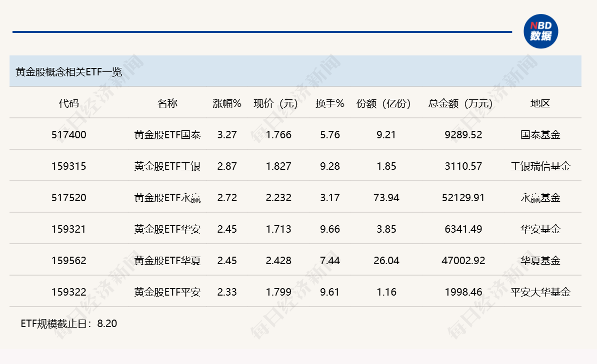Click the 总金额（万元）column header
This screenshot has height=364, width=597.
pos(460,103)
